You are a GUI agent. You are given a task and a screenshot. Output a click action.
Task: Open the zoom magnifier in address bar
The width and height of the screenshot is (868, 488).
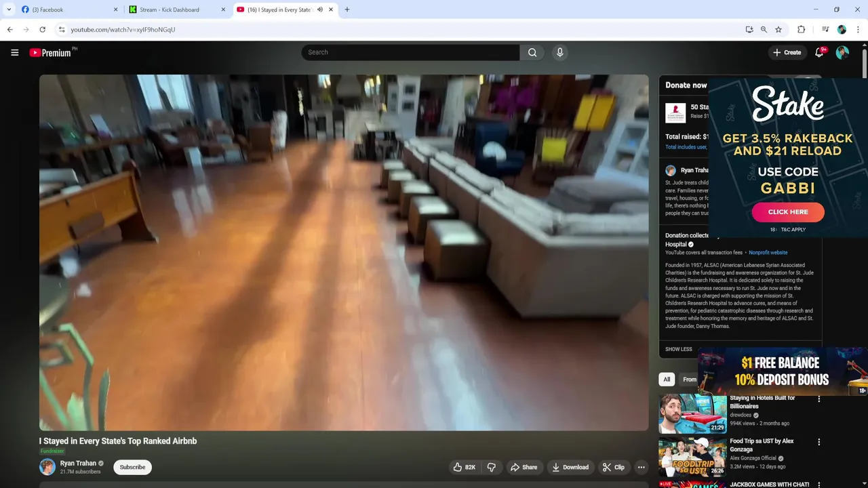click(x=764, y=29)
